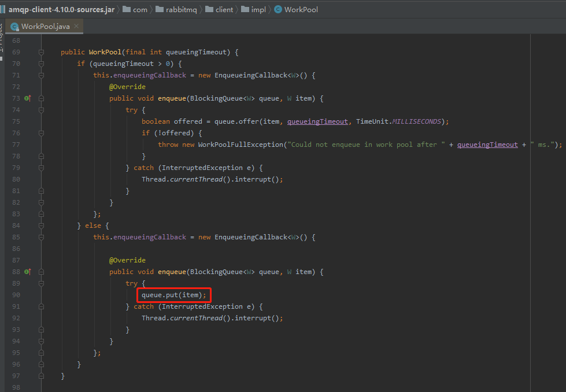Click the folder icon before client
The height and width of the screenshot is (392, 566).
209,9
